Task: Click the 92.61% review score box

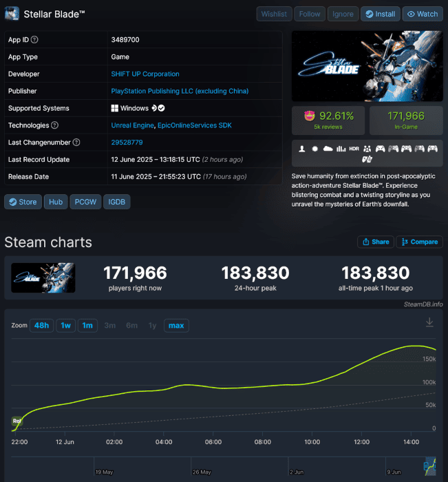Action: [328, 120]
